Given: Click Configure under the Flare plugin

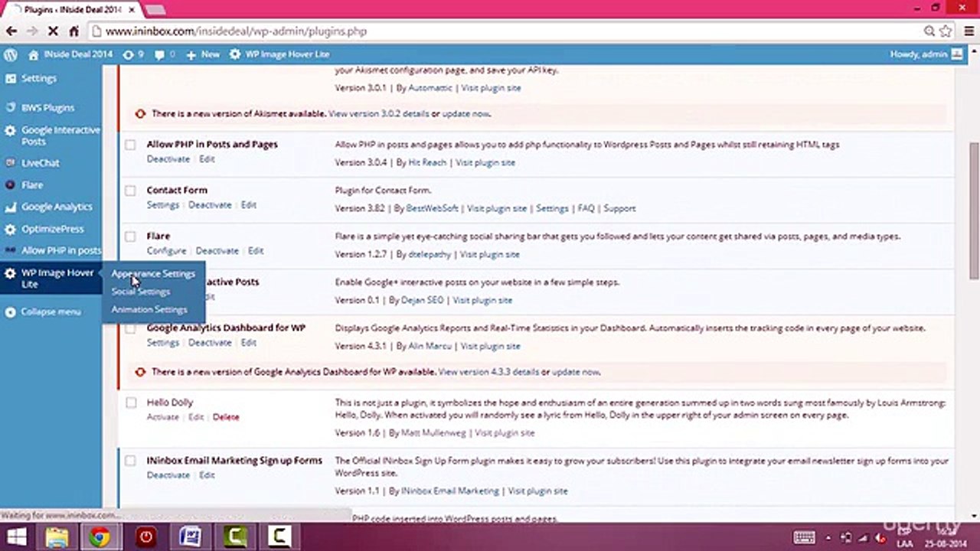Looking at the screenshot, I should (x=167, y=251).
